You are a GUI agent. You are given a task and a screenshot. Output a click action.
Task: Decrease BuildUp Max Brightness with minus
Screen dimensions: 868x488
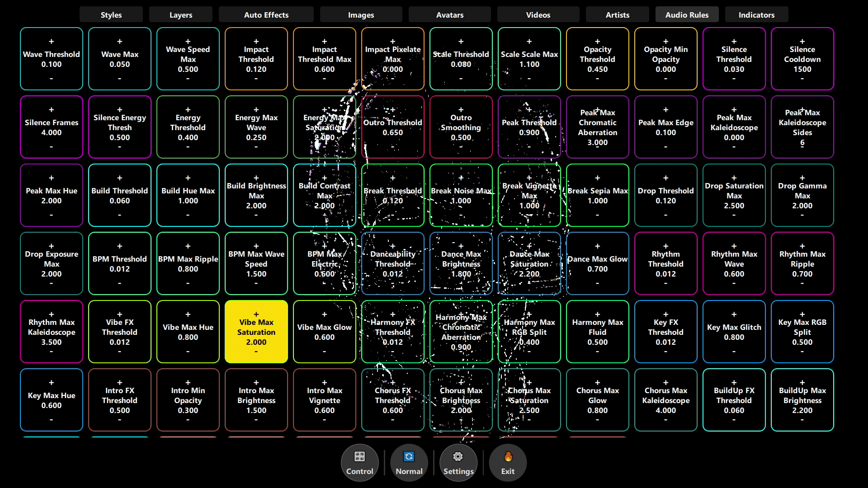(802, 420)
